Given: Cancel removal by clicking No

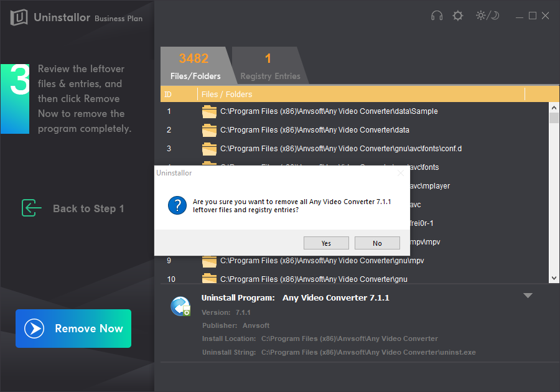Looking at the screenshot, I should tap(377, 243).
